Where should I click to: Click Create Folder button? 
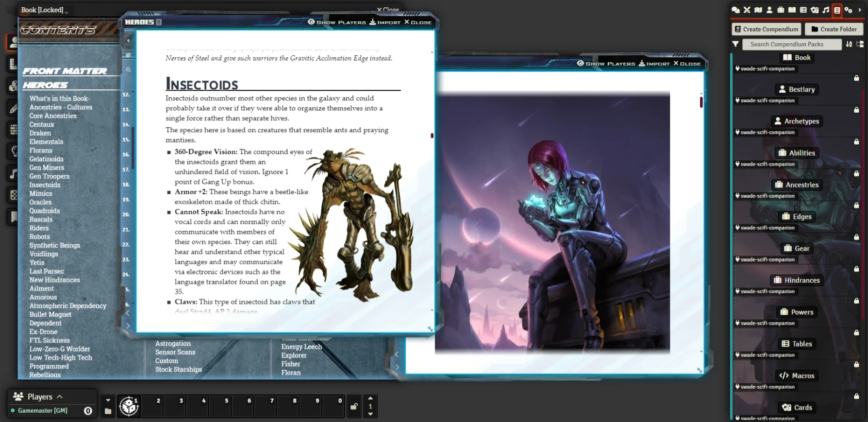click(834, 29)
